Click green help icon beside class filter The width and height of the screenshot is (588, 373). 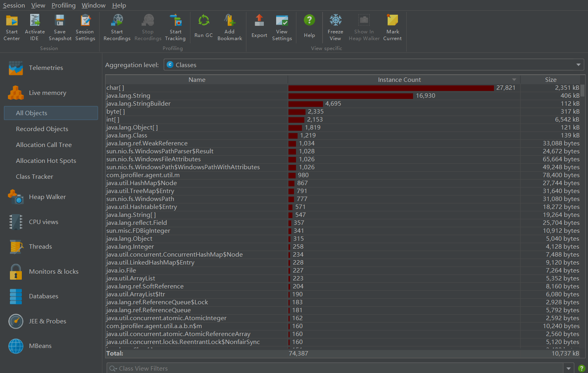(581, 368)
